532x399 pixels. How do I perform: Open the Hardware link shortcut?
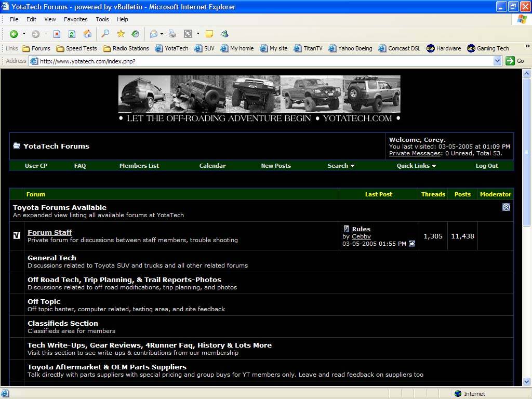click(x=444, y=48)
